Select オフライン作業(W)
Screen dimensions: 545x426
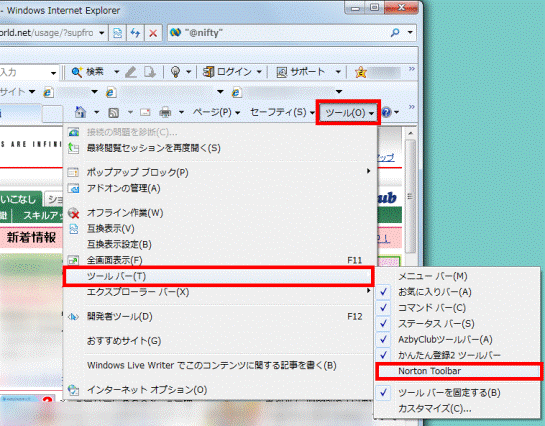220,213
